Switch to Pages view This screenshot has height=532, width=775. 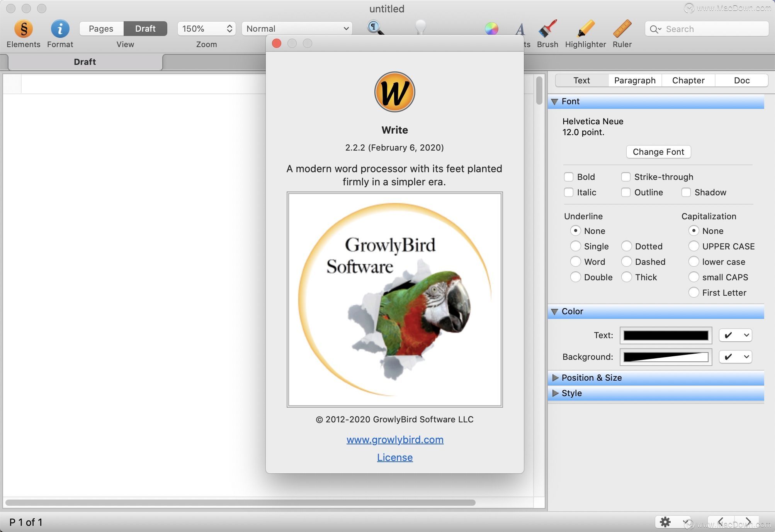(101, 29)
